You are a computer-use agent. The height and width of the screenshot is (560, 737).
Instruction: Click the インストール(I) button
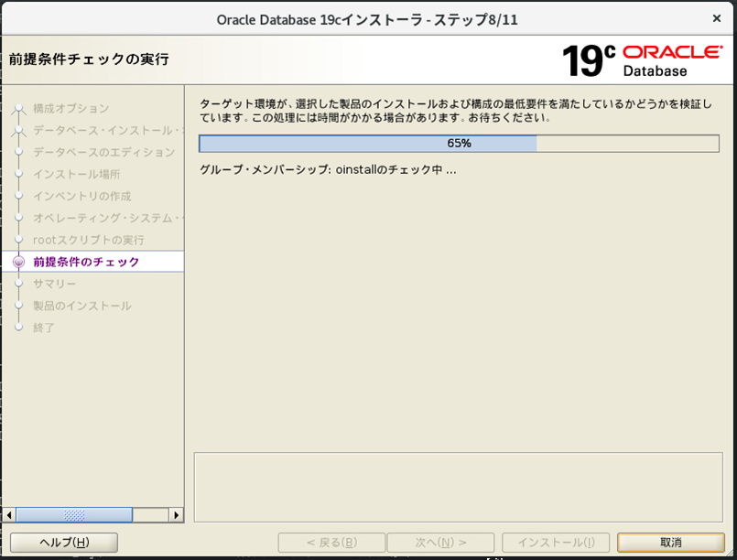point(556,542)
